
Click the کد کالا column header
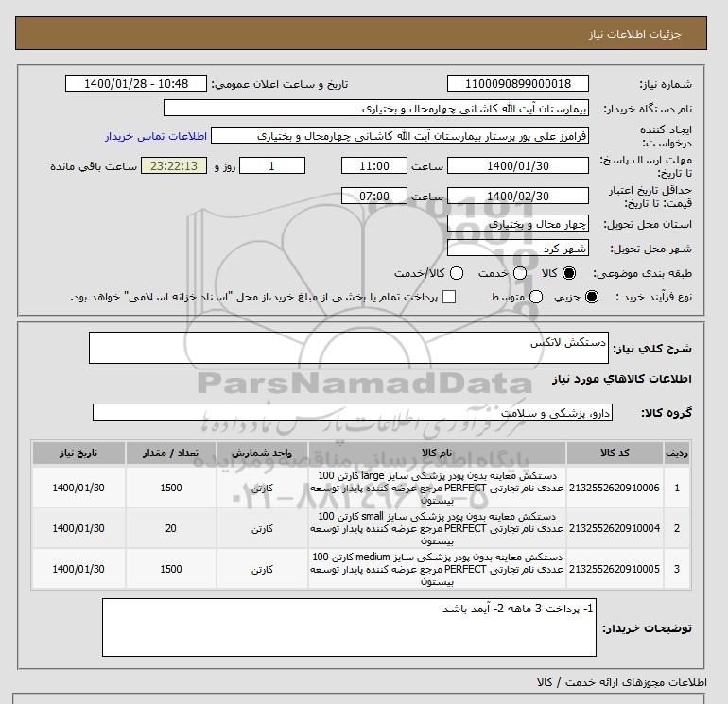click(615, 453)
